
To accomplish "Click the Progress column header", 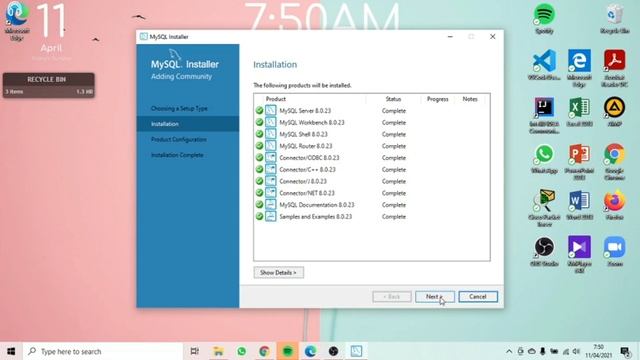I will pyautogui.click(x=438, y=99).
